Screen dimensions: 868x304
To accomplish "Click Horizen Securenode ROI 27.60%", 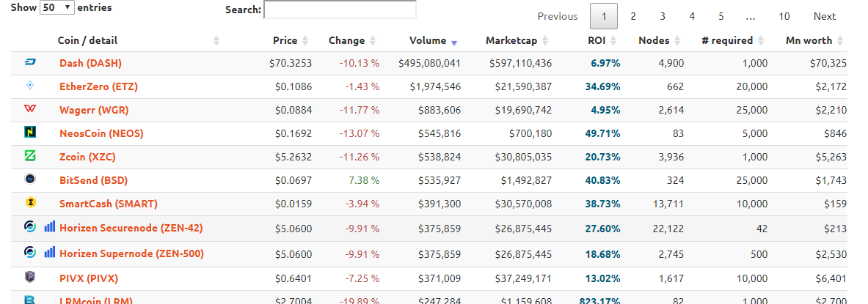I will coord(603,229).
